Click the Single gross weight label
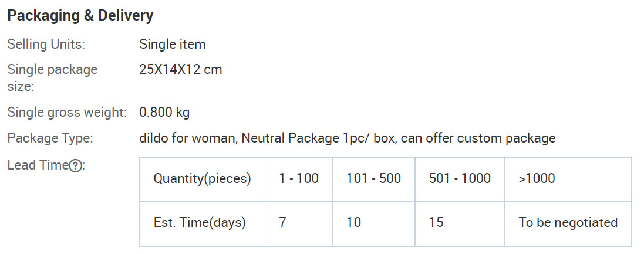 pyautogui.click(x=67, y=112)
